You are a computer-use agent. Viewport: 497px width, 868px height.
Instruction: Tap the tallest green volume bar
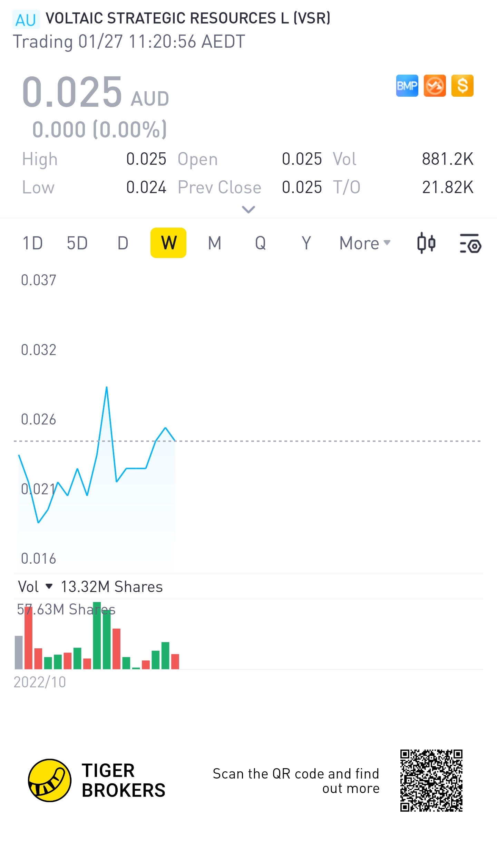click(97, 636)
